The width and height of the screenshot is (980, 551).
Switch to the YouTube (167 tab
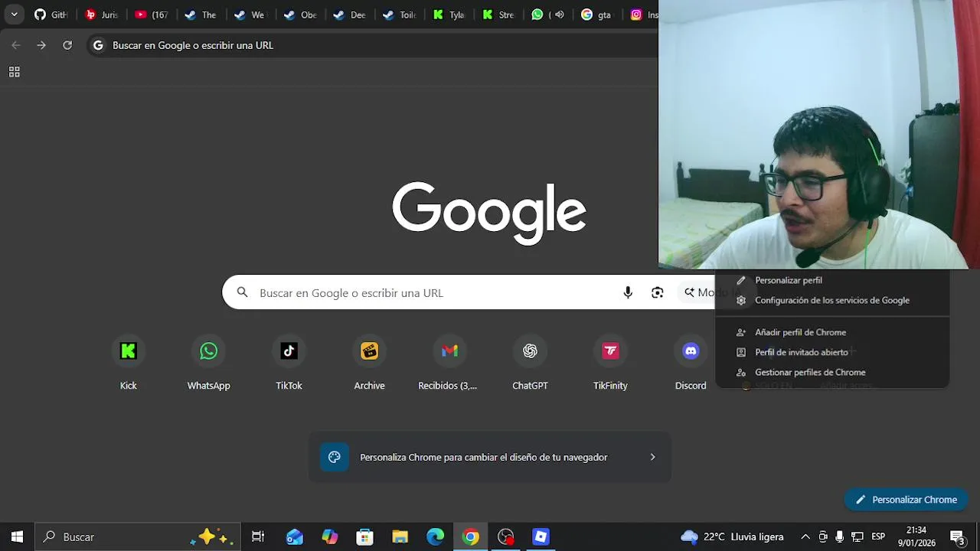(x=151, y=15)
